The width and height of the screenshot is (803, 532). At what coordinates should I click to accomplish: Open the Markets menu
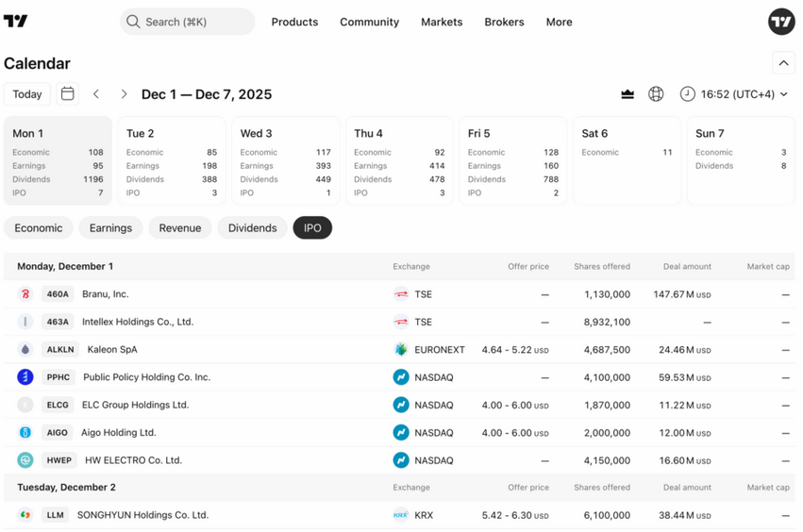[442, 22]
